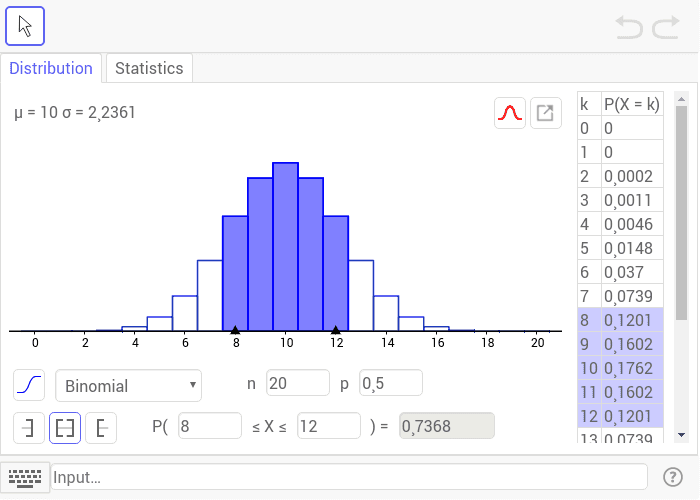Click the shaded histogram bar at 9
Image resolution: width=700 pixels, height=500 pixels.
[x=260, y=254]
